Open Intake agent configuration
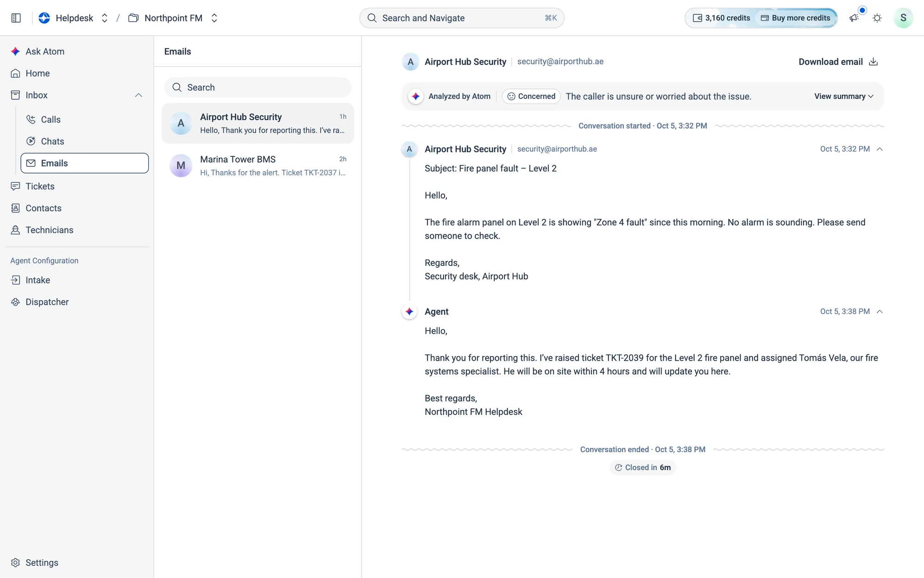This screenshot has width=924, height=578. point(77,280)
